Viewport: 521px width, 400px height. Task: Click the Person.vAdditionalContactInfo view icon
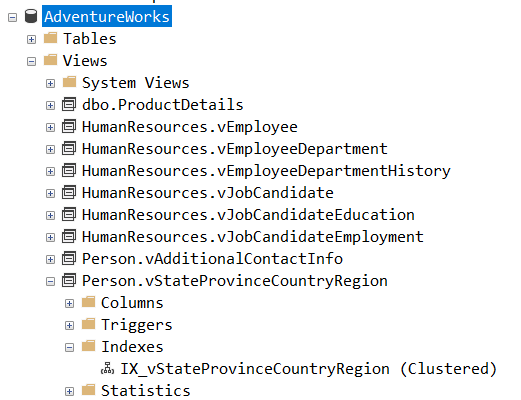coord(69,258)
